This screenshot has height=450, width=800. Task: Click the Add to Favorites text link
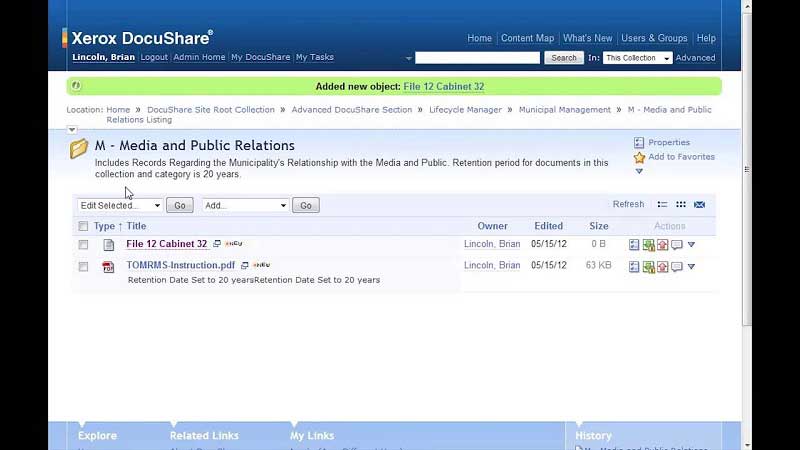click(681, 157)
